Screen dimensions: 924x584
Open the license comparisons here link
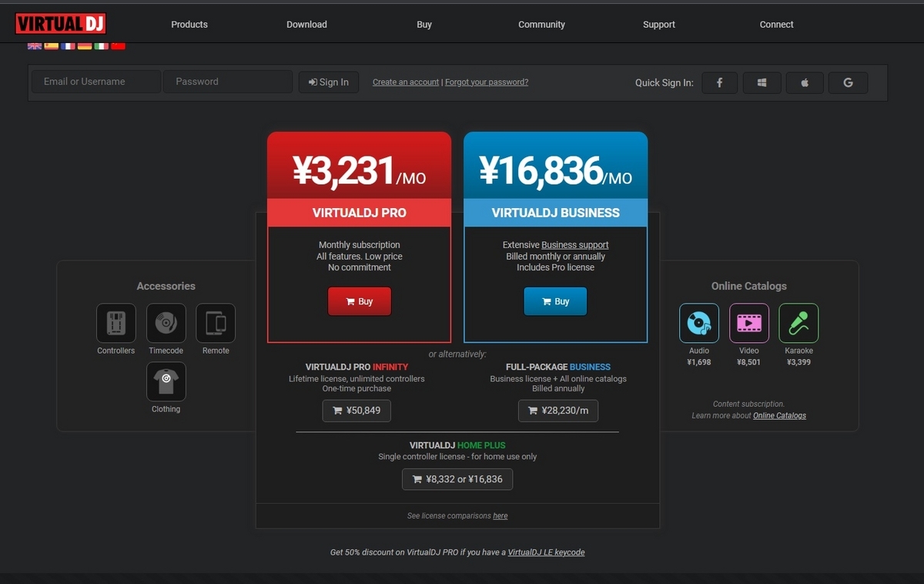(500, 516)
